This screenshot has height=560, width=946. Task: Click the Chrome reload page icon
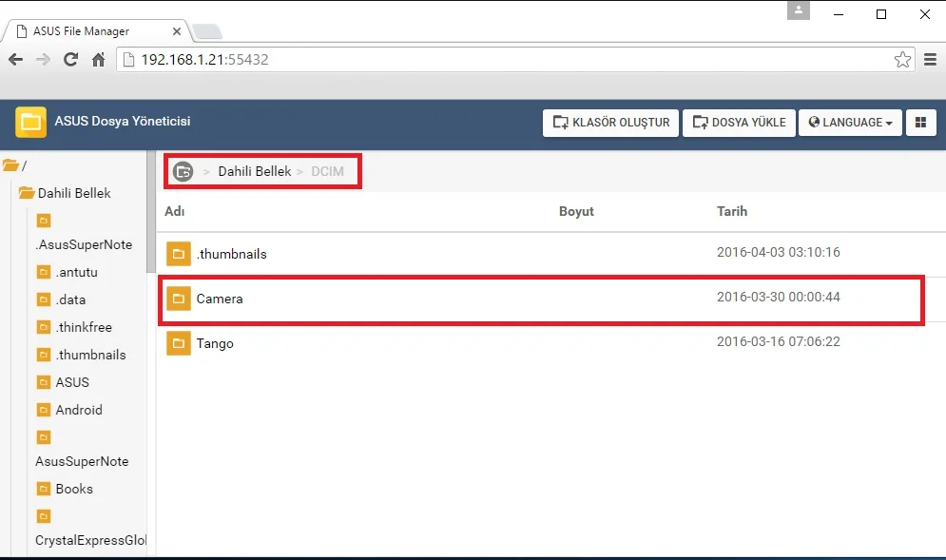[x=70, y=60]
